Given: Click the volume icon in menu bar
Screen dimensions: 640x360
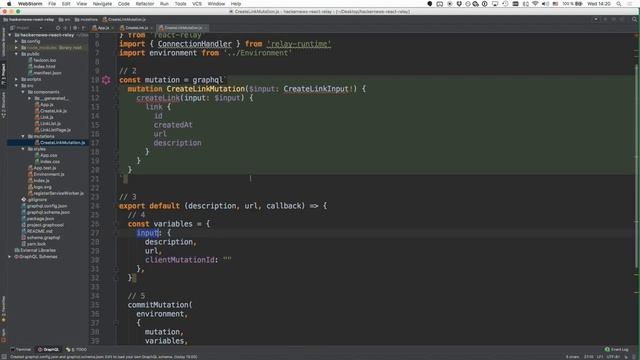Looking at the screenshot, I should [545, 4].
